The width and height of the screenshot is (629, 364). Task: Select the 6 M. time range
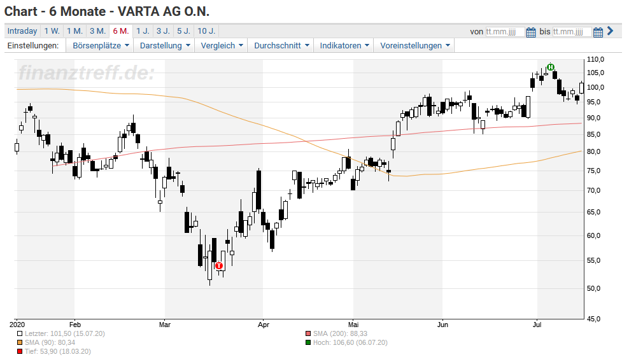pos(121,31)
